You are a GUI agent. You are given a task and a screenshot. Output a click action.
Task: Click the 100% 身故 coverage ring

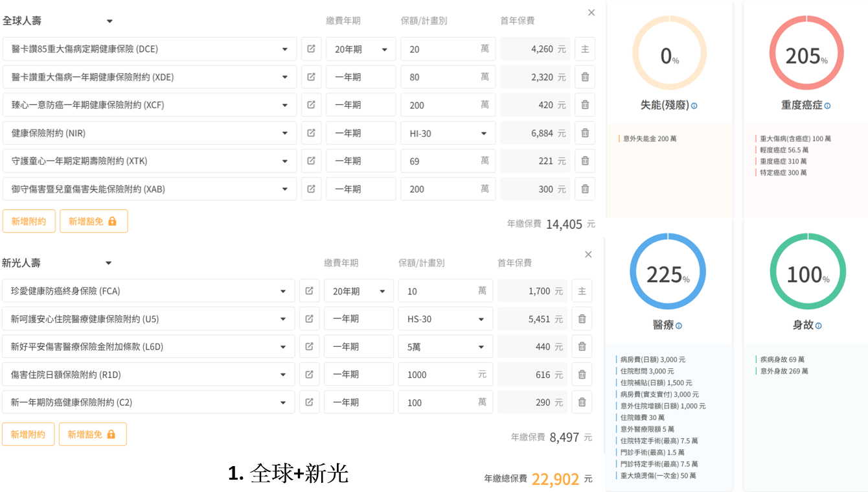tap(808, 272)
